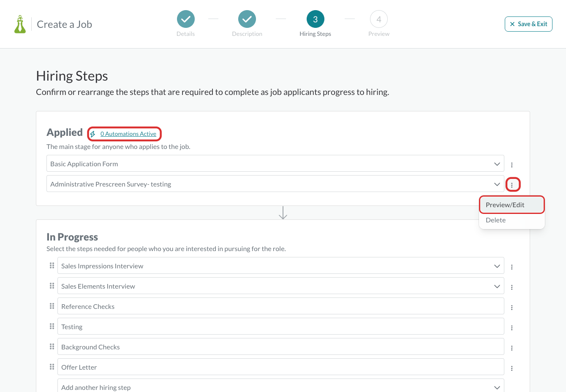Click the Applied section heading
The image size is (566, 392).
(x=65, y=132)
